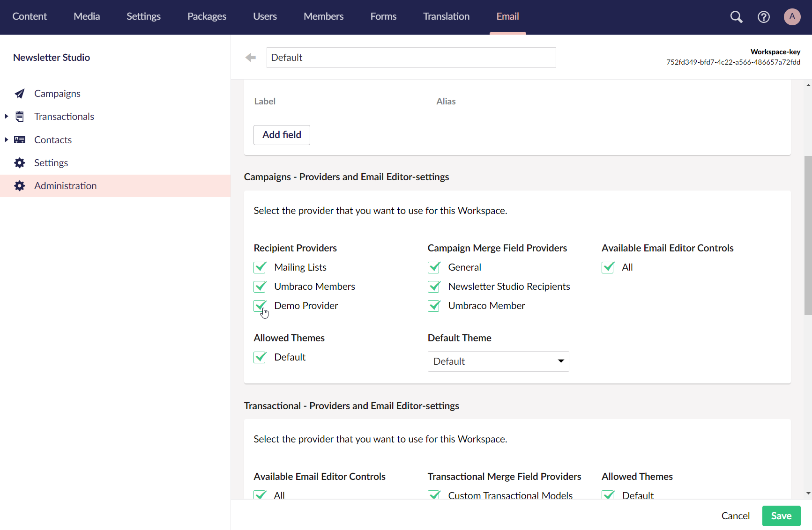Click the Workspace-key GUID text
This screenshot has width=812, height=530.
(733, 62)
